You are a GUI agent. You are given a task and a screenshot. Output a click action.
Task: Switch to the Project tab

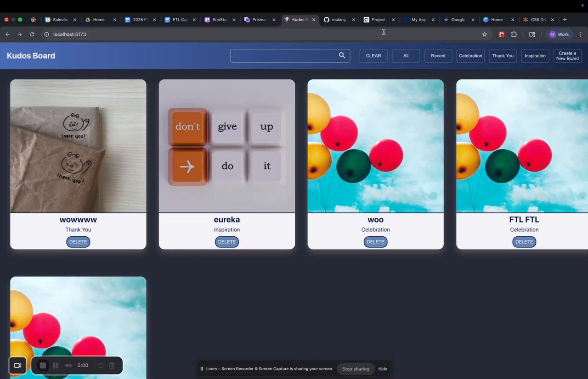[378, 20]
